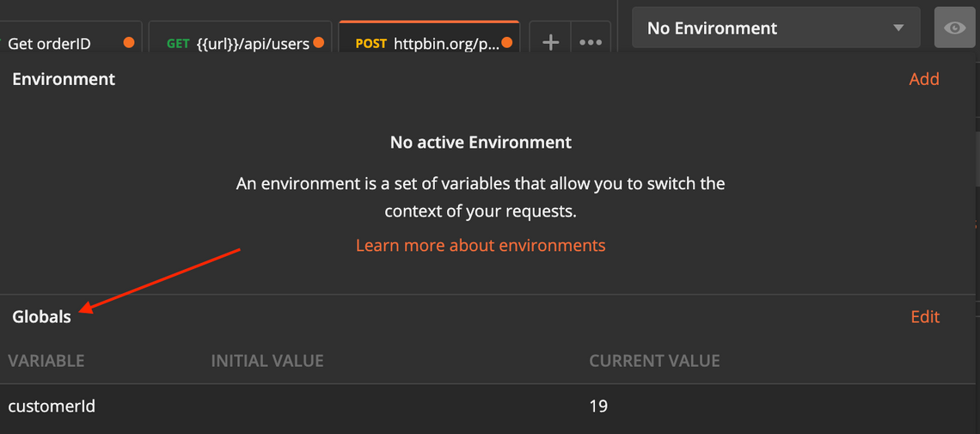Click the INITIAL VALUE column header
Screen dimensions: 980x434
pyautogui.click(x=267, y=361)
